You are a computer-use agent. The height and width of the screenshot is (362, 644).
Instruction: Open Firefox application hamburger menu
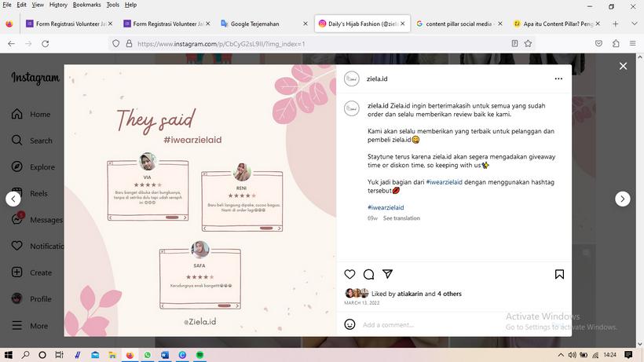(x=632, y=43)
